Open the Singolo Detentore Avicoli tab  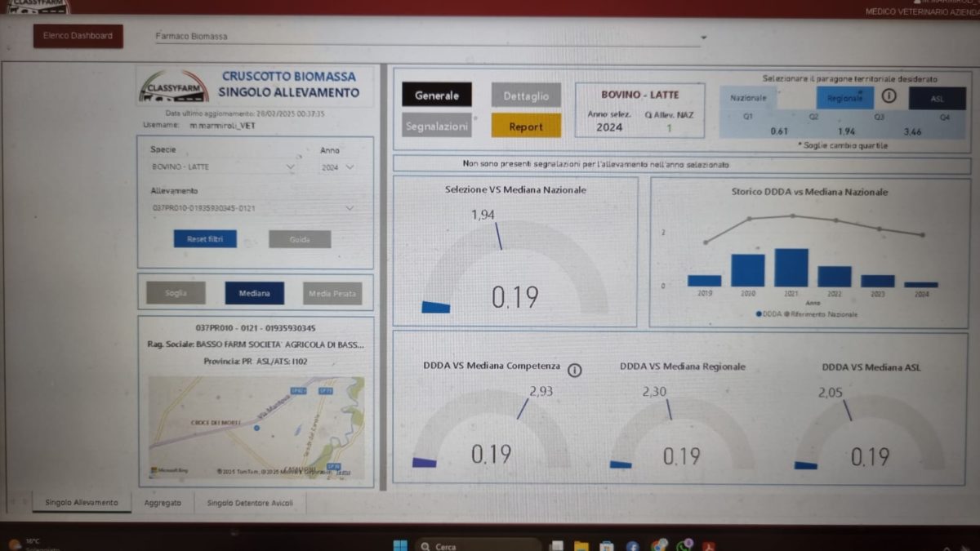(x=251, y=503)
